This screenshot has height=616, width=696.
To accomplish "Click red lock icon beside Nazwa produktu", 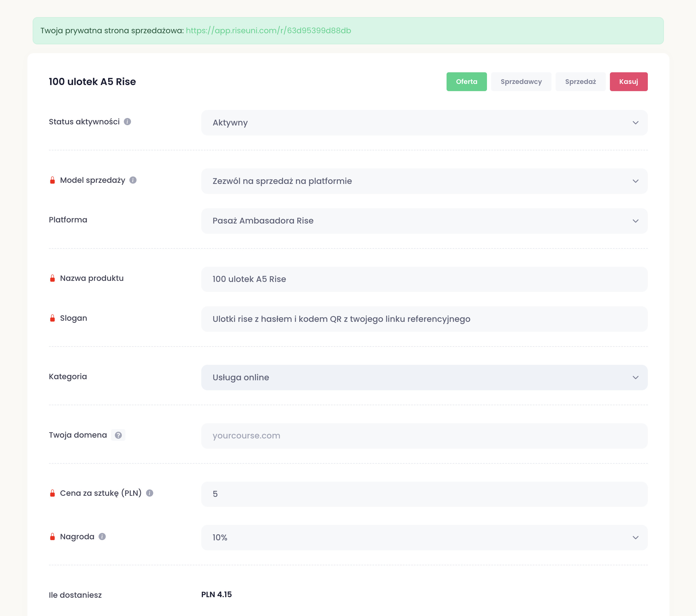I will click(52, 278).
